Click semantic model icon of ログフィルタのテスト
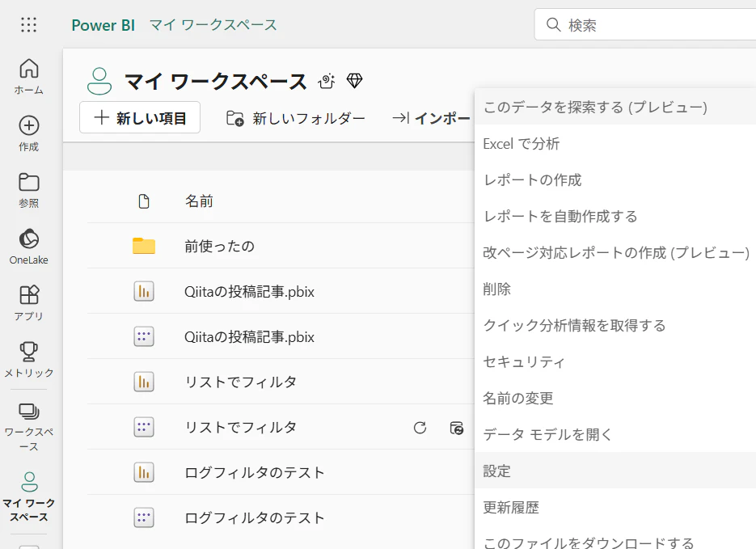 (144, 517)
